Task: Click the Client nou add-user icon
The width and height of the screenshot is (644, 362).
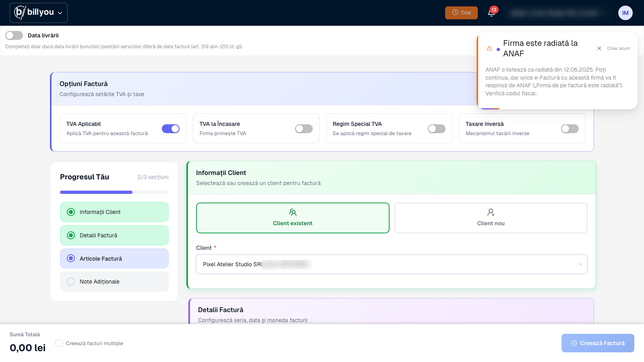Action: [x=491, y=212]
